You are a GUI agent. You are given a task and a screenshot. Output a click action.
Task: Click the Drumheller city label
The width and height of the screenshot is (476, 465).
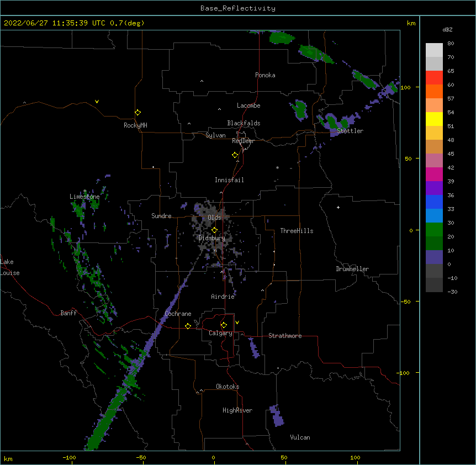coord(352,269)
